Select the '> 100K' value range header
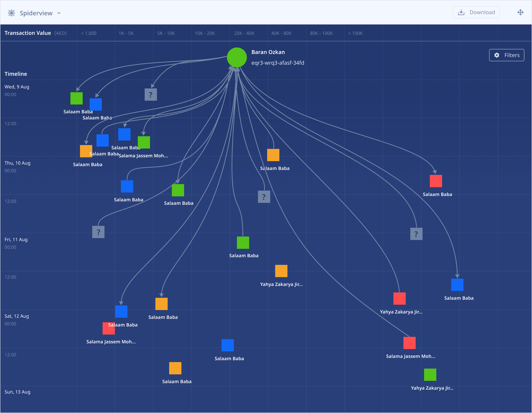The image size is (532, 413). 355,33
